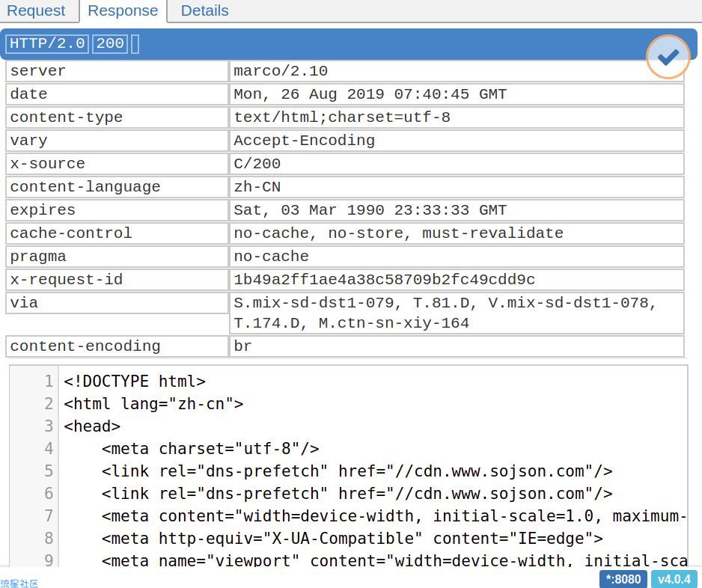The height and width of the screenshot is (588, 702).
Task: Click the C/200 value
Action: [x=457, y=164]
